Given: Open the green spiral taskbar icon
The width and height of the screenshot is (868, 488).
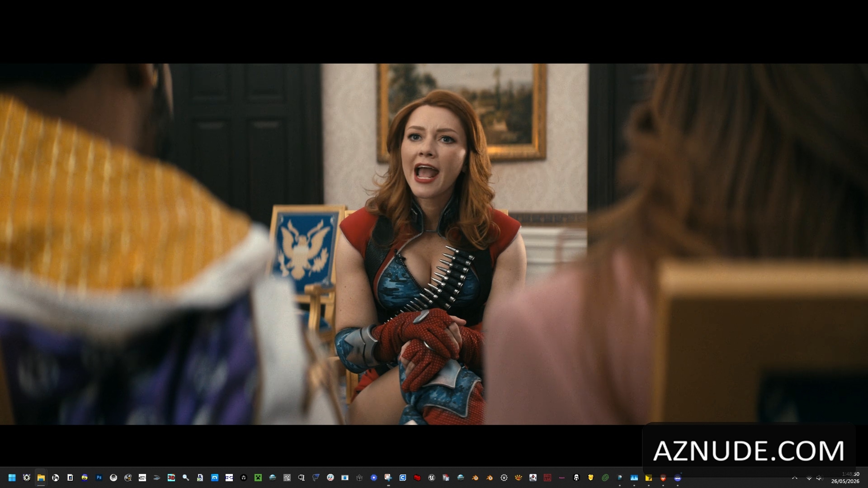Looking at the screenshot, I should pyautogui.click(x=605, y=478).
